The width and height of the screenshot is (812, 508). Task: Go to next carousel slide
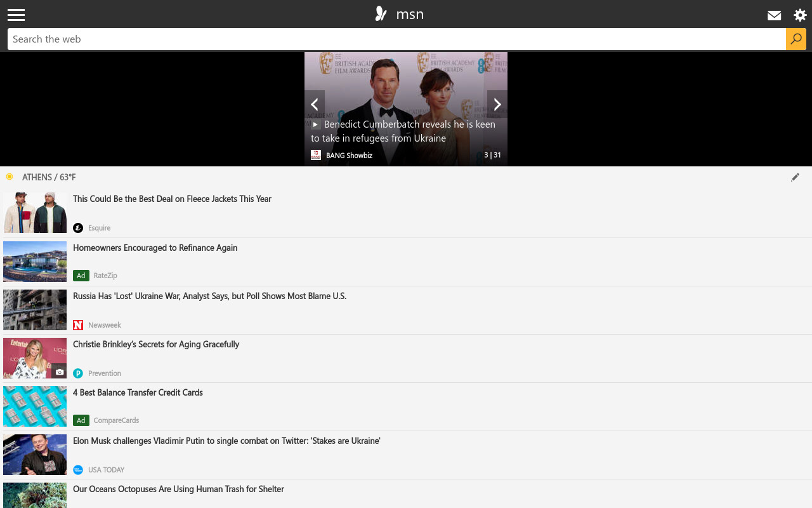point(497,104)
